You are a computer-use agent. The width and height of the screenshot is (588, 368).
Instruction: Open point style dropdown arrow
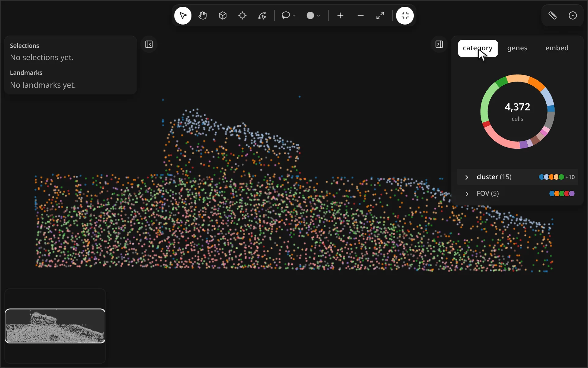tap(319, 16)
